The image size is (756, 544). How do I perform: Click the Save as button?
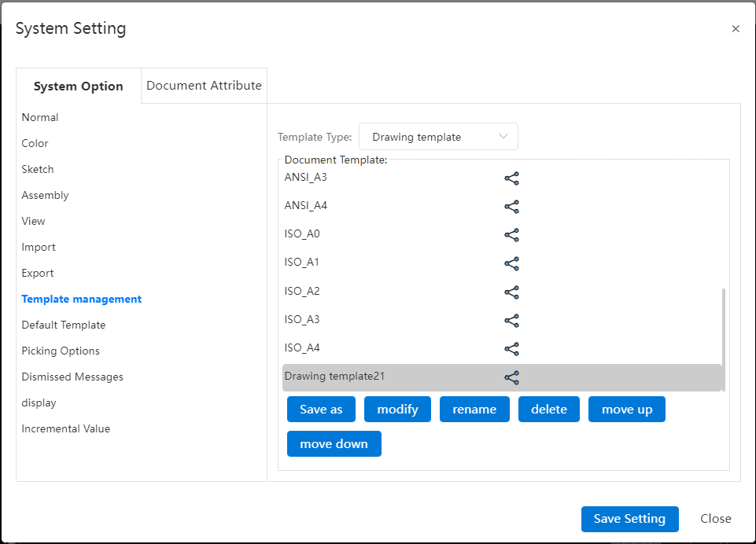[x=321, y=409]
